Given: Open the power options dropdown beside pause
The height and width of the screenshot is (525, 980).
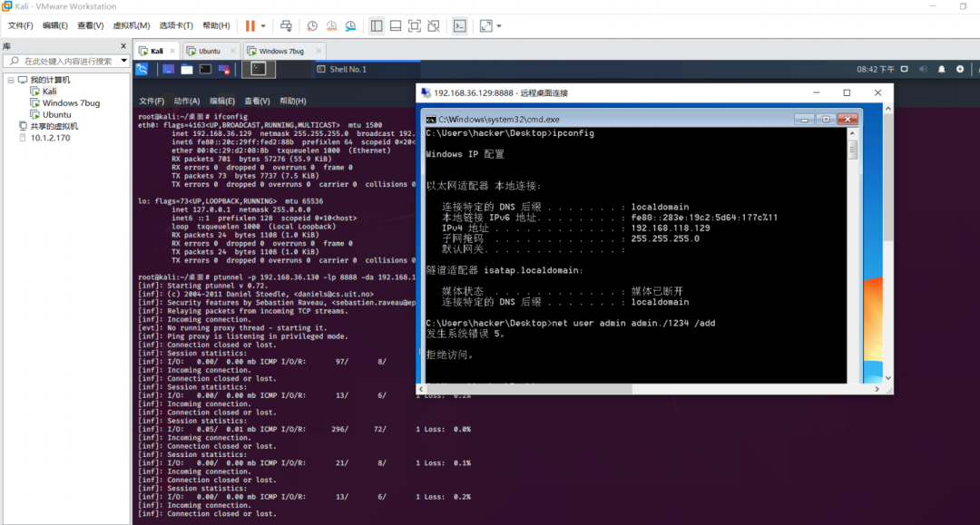Looking at the screenshot, I should coord(263,26).
